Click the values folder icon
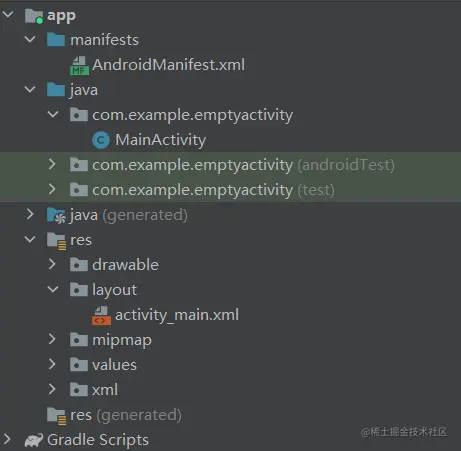This screenshot has width=461, height=451. tap(79, 365)
